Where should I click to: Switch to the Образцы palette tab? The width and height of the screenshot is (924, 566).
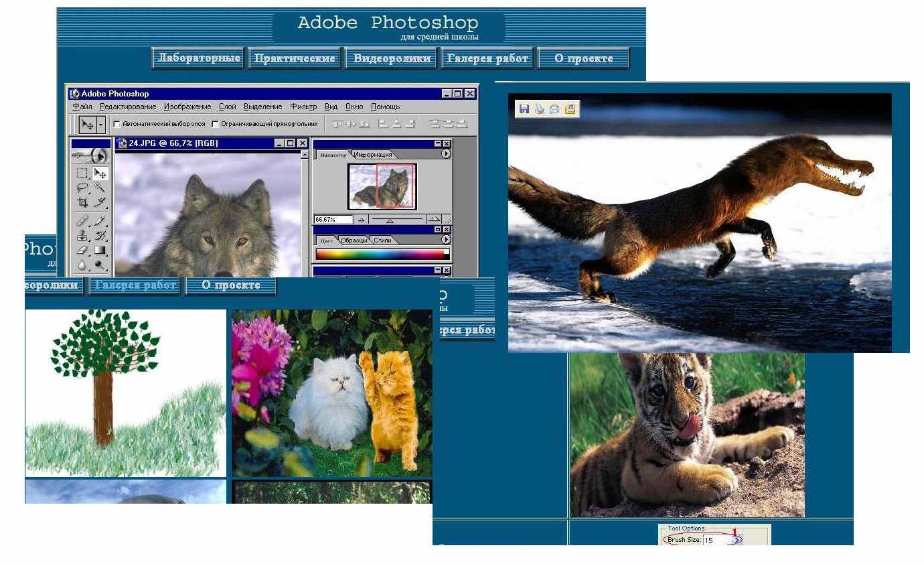[x=354, y=240]
